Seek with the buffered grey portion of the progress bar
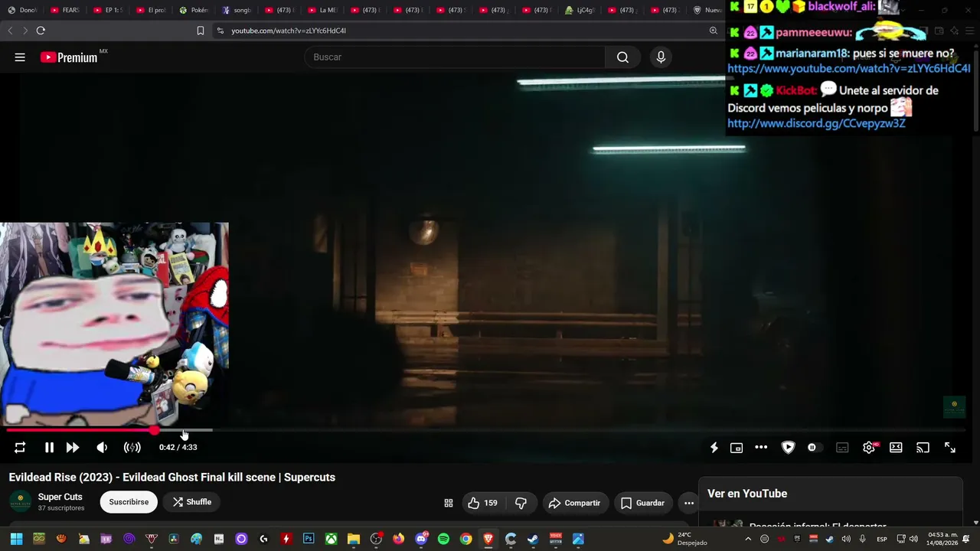The width and height of the screenshot is (980, 551). (x=185, y=430)
